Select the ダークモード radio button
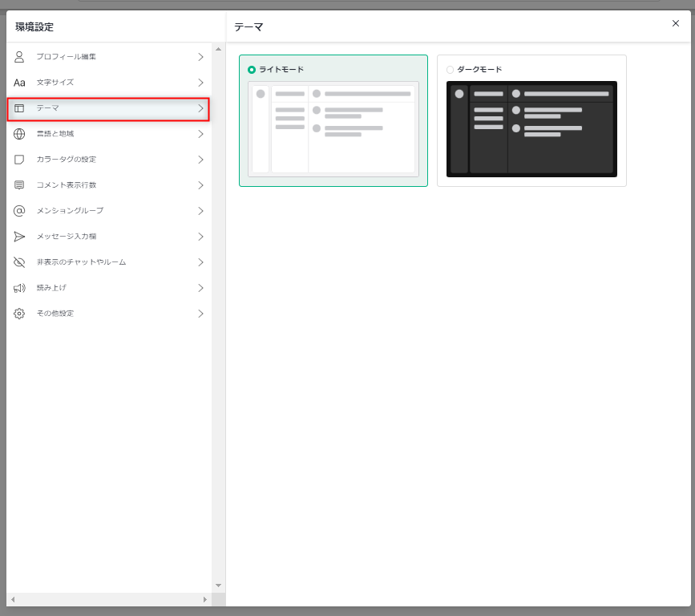The height and width of the screenshot is (616, 695). (450, 70)
